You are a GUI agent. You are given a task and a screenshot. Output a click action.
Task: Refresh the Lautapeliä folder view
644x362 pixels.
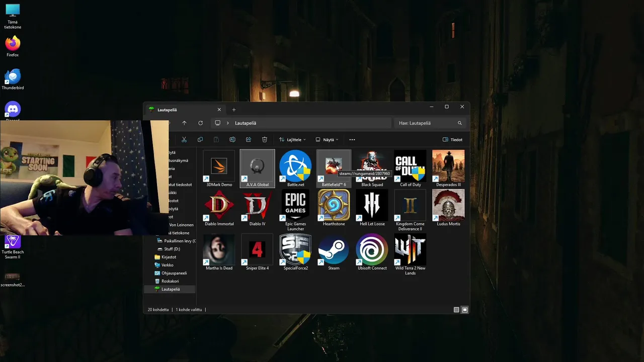(200, 123)
